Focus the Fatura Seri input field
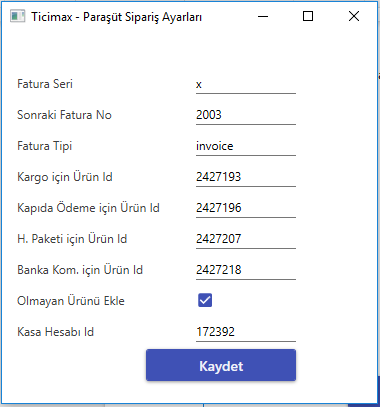Image resolution: width=380 pixels, height=407 pixels. coord(246,84)
